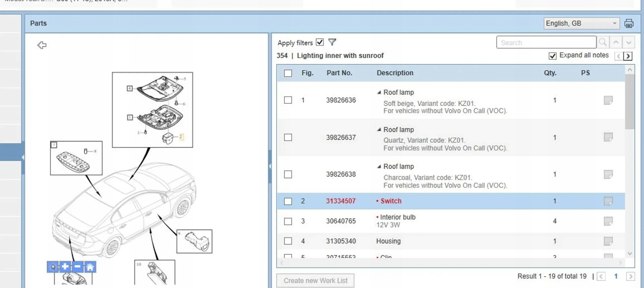The image size is (644, 288).
Task: Go to next section with right chevron
Action: (628, 56)
